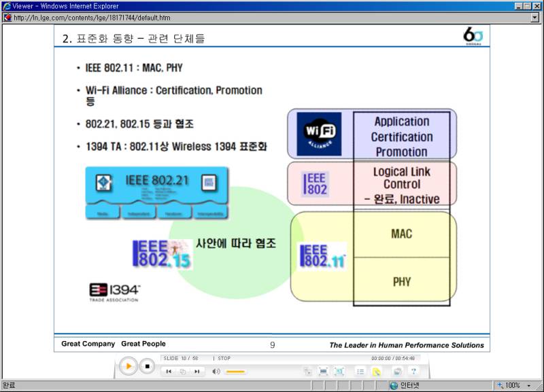Open the table of contents list icon
The height and width of the screenshot is (392, 544).
[x=360, y=372]
